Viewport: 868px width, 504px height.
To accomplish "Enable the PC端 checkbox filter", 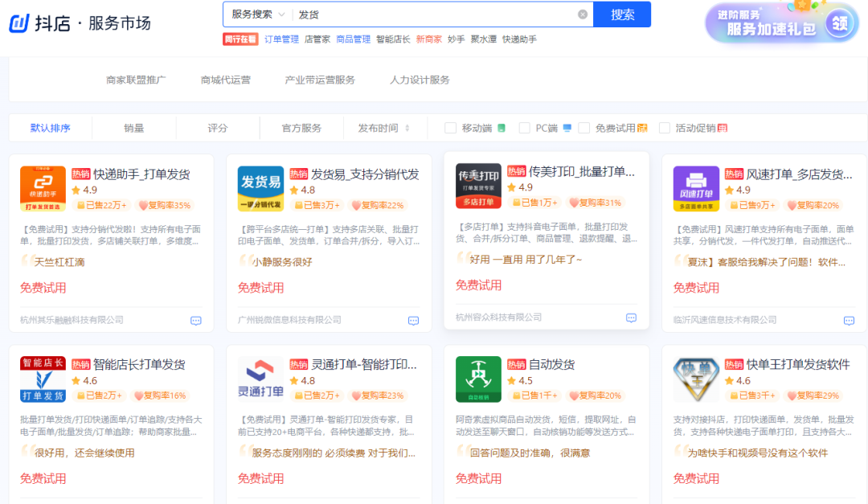I will [x=524, y=128].
